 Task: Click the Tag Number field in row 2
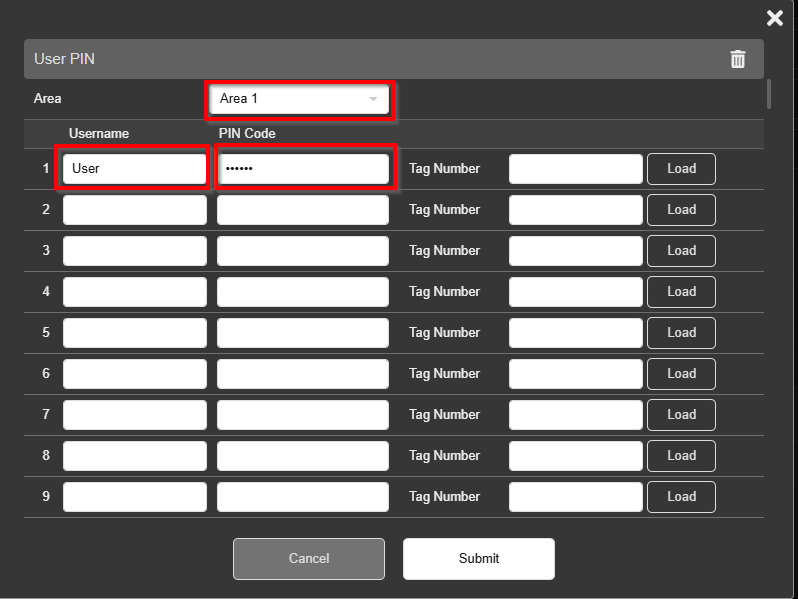coord(575,210)
